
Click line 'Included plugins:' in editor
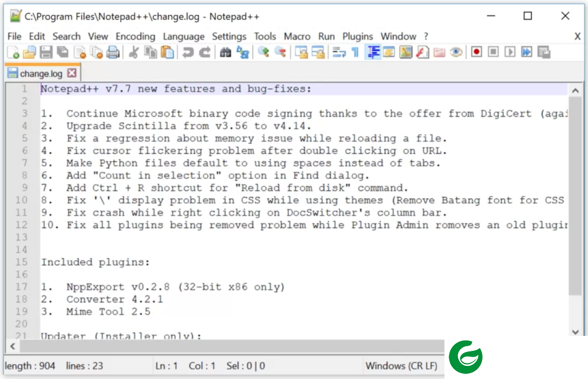95,262
